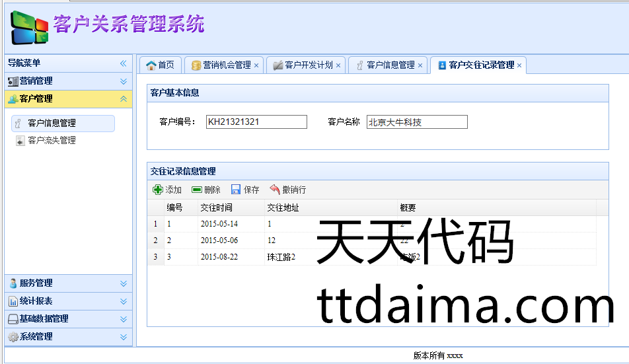This screenshot has height=364, width=629.
Task: Close the 营销机会管理 tab
Action: (256, 65)
